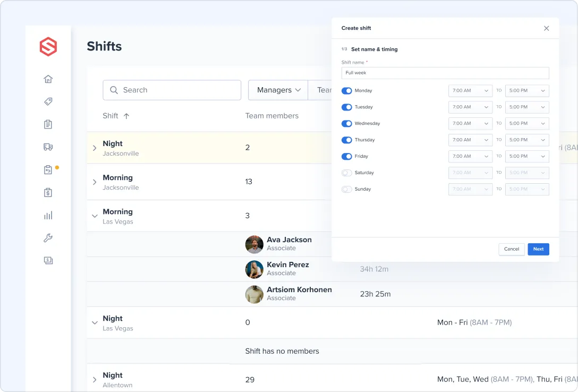
Task: Click the wrench settings icon in sidebar
Action: click(x=48, y=237)
